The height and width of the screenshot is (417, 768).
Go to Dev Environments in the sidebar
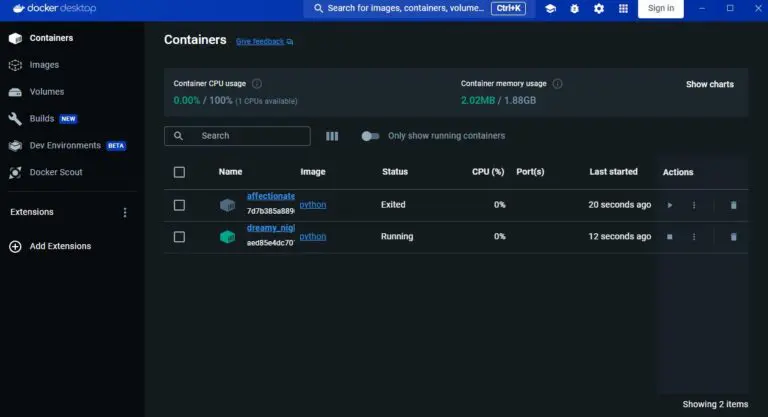pos(65,146)
